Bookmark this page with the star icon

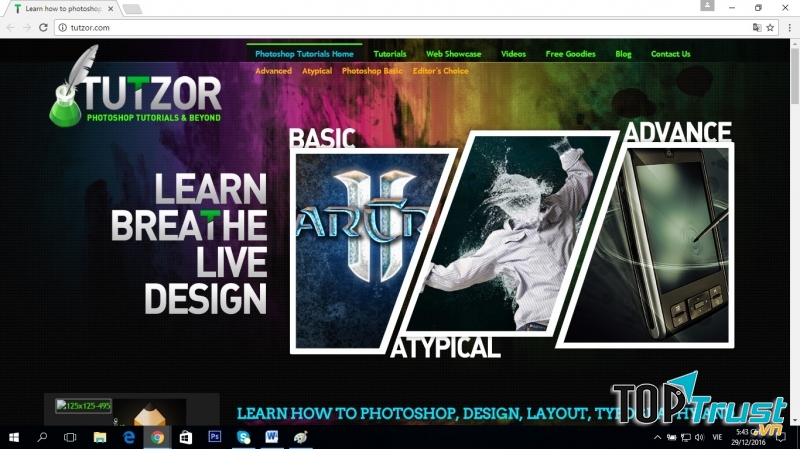(770, 28)
